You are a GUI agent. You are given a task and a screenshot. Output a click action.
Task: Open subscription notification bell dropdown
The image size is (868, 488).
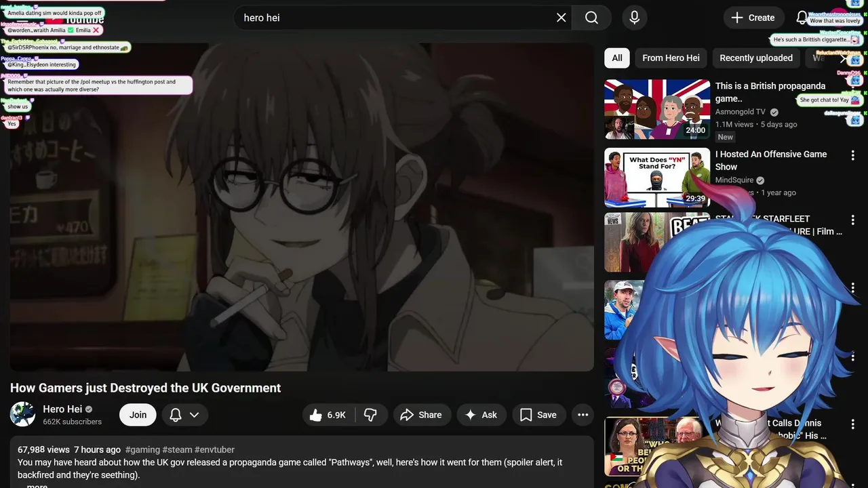point(184,415)
